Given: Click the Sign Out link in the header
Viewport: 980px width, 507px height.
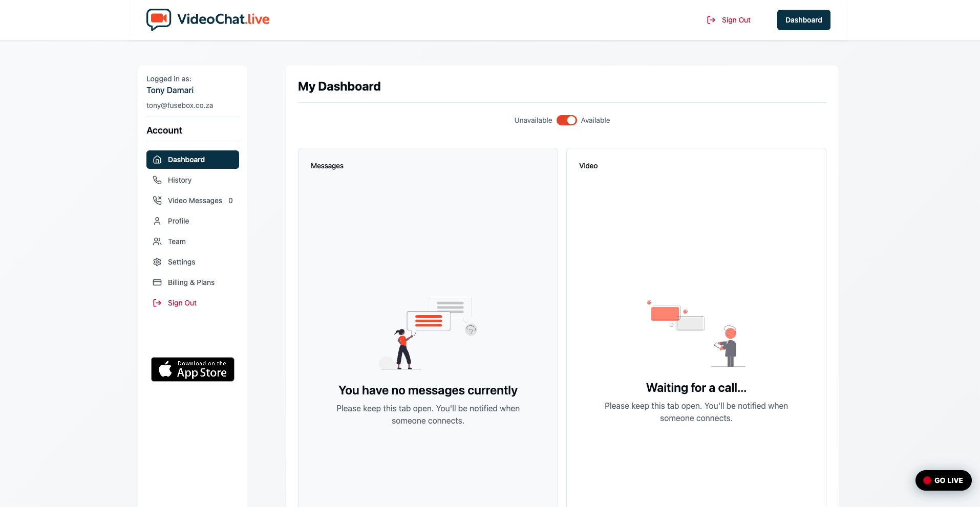Looking at the screenshot, I should (x=729, y=20).
